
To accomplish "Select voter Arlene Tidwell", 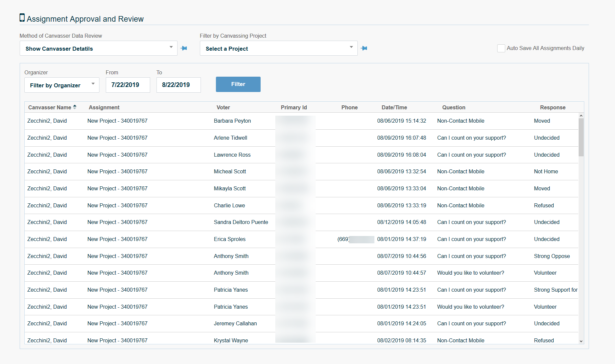I will (231, 138).
